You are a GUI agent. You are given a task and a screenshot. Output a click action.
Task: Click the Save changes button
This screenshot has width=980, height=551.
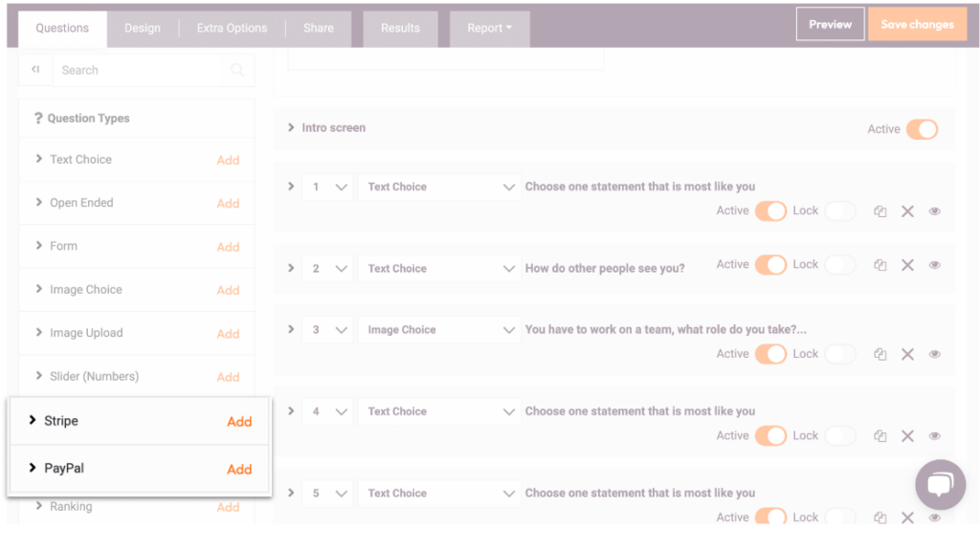(916, 25)
